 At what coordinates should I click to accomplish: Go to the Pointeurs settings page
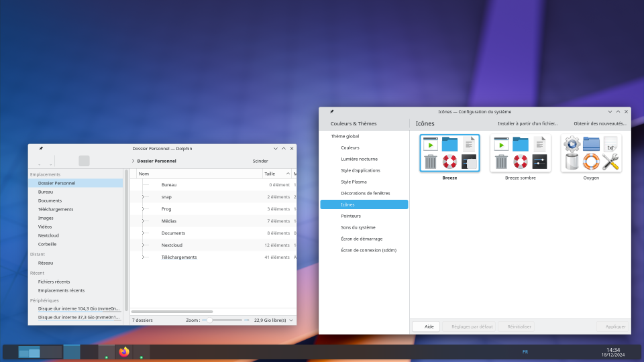[x=351, y=216]
